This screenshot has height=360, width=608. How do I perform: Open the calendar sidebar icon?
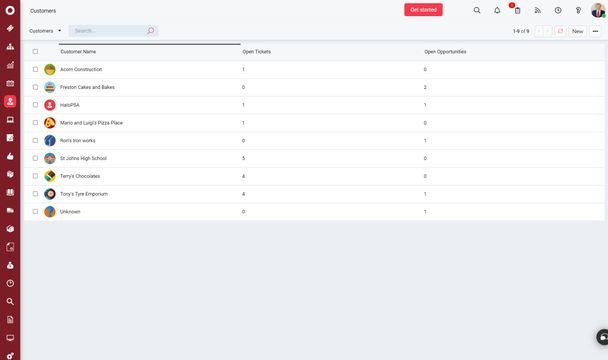(x=10, y=83)
